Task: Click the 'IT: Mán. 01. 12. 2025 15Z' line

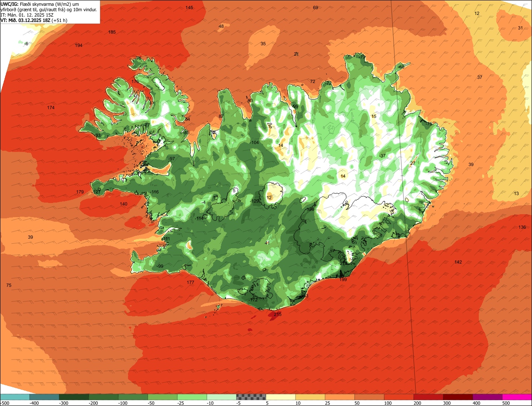Action: pyautogui.click(x=27, y=15)
